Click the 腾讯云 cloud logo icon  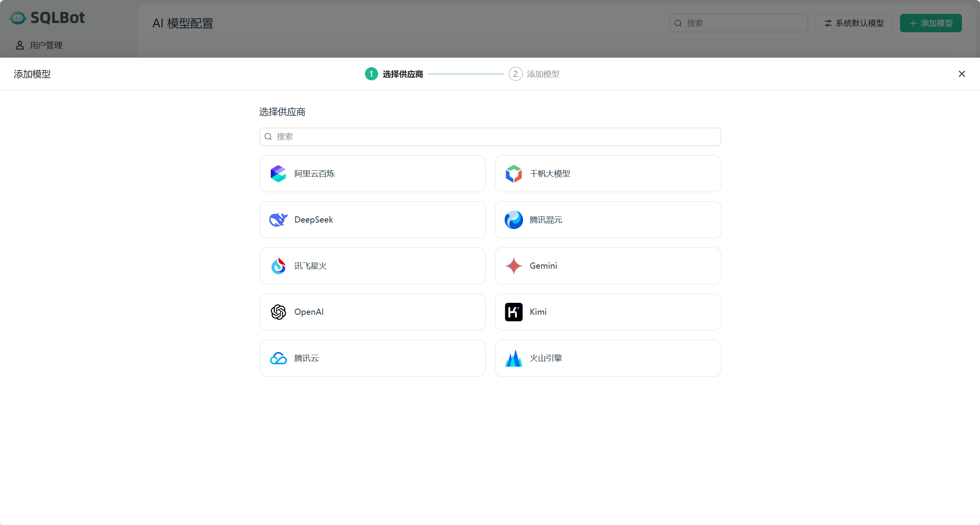(x=278, y=358)
